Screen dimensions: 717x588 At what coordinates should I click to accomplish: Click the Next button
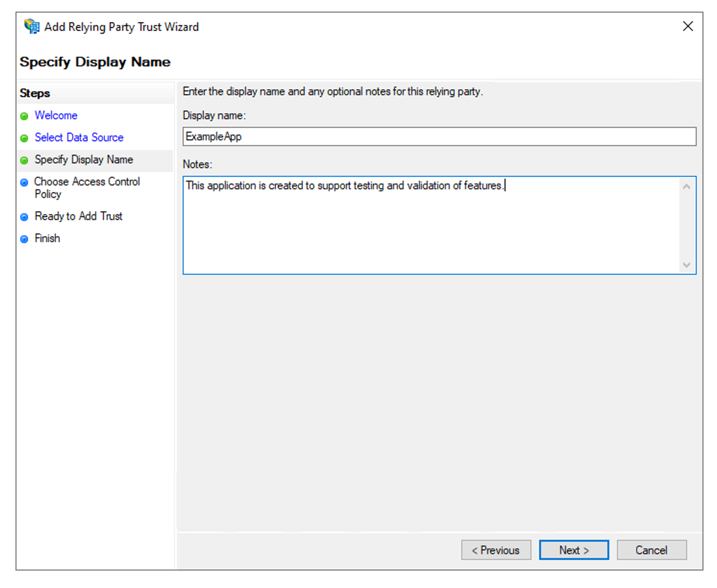[x=574, y=550]
